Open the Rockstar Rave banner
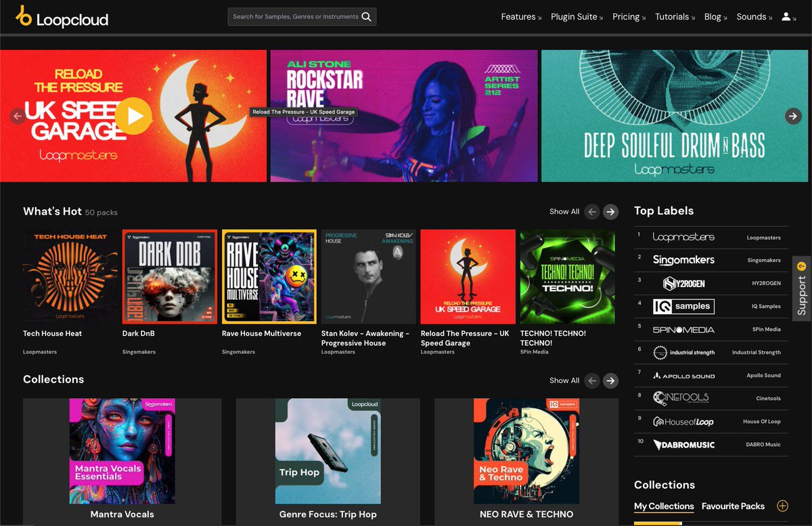The height and width of the screenshot is (526, 812). [x=404, y=116]
